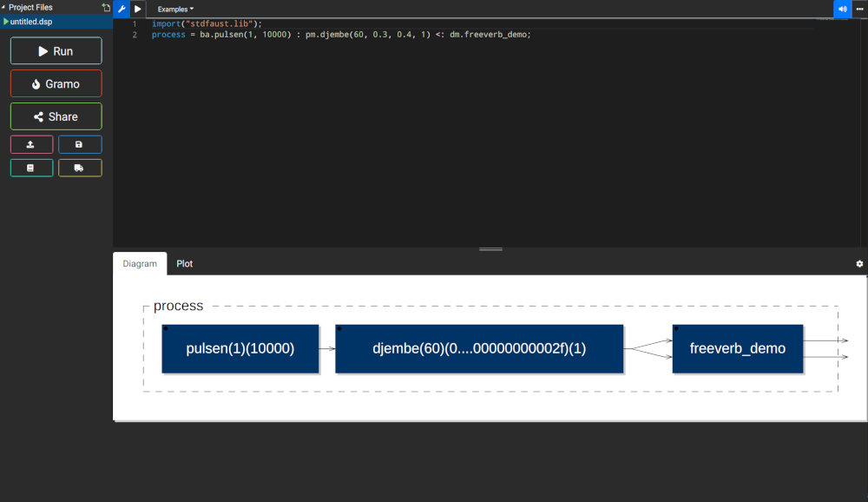Click the panel resize handle above Diagram

pyautogui.click(x=490, y=249)
